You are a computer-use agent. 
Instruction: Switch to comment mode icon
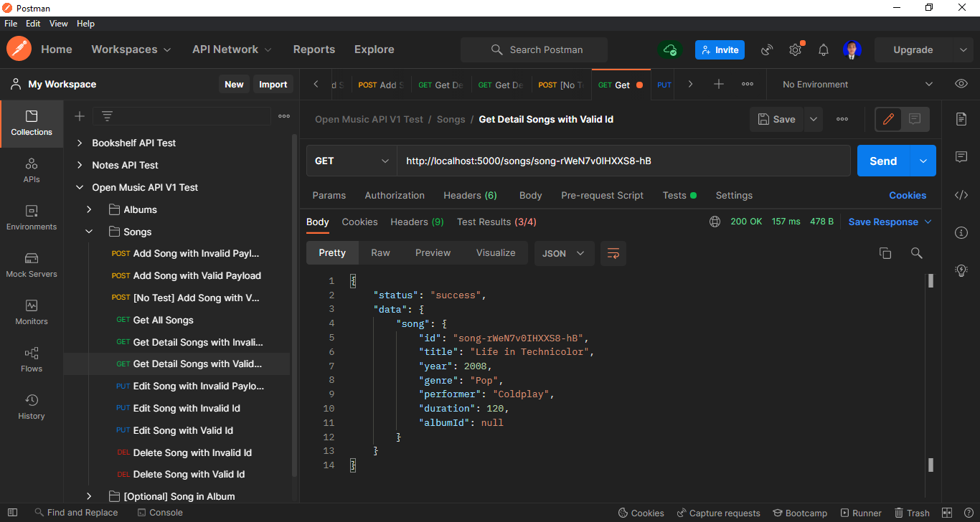tap(915, 119)
